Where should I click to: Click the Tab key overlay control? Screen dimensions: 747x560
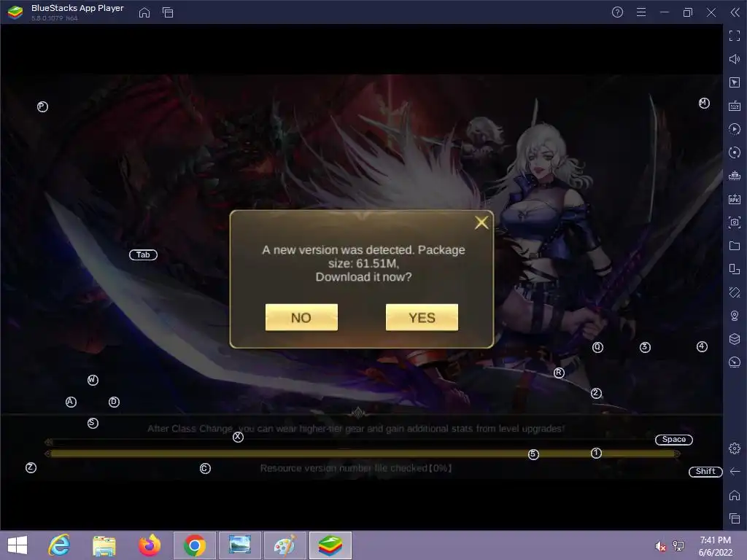144,254
